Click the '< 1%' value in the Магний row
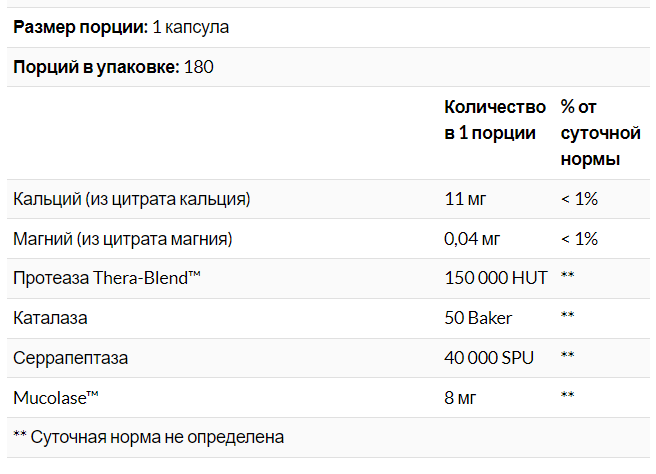656x474 pixels. coord(579,239)
